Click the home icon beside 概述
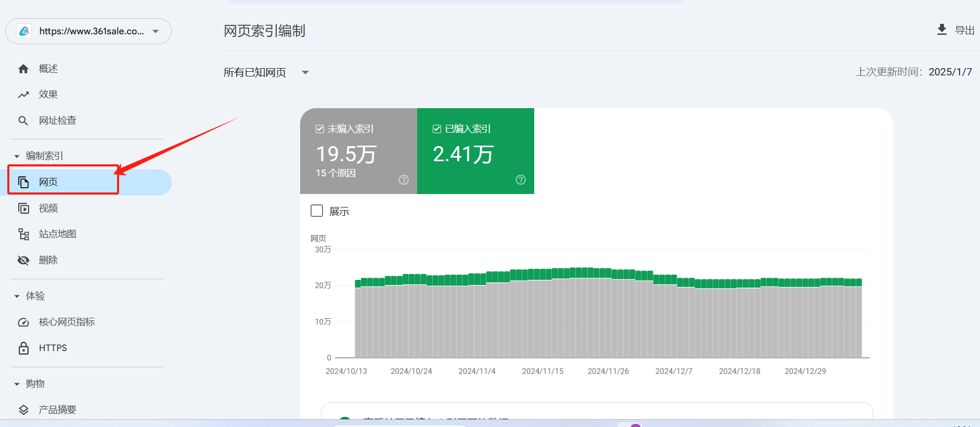The image size is (980, 427). click(23, 69)
